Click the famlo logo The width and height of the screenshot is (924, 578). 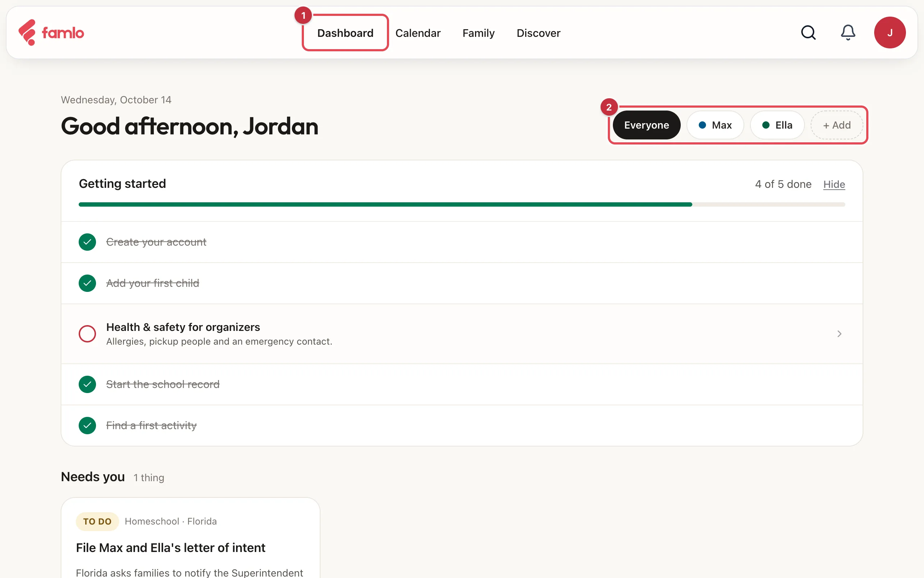click(51, 33)
